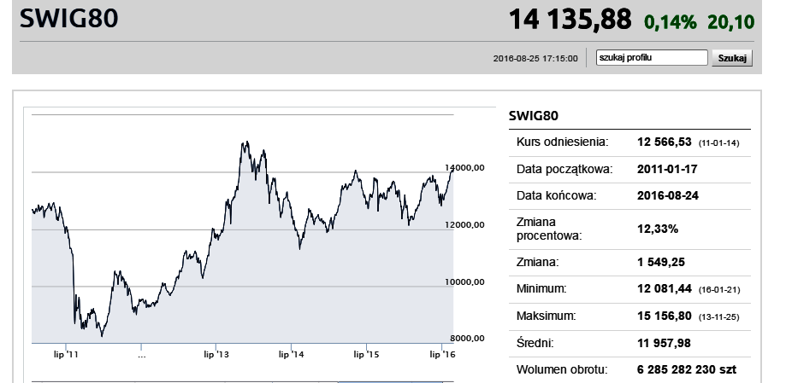Image resolution: width=786 pixels, height=383 pixels.
Task: Click the 14 135,88 current index value
Action: point(570,20)
